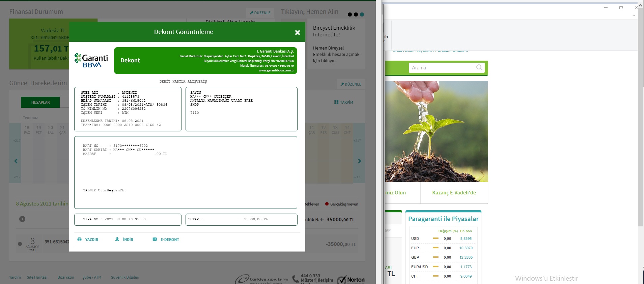644x284 pixels.
Task: Restore down the right browser window
Action: coord(621,7)
